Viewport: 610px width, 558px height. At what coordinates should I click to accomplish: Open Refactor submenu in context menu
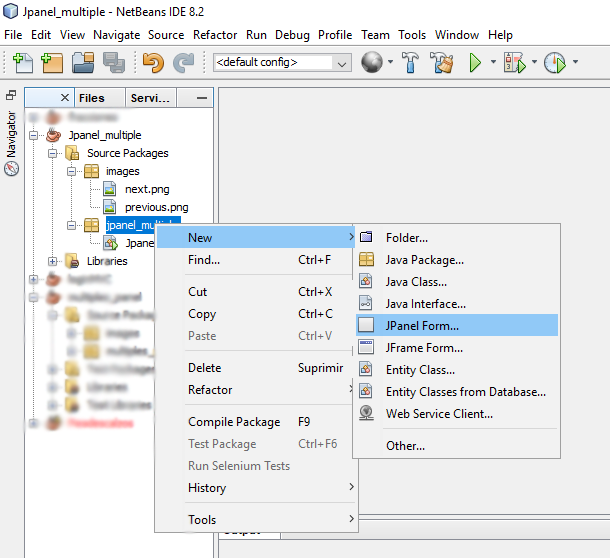pyautogui.click(x=256, y=390)
